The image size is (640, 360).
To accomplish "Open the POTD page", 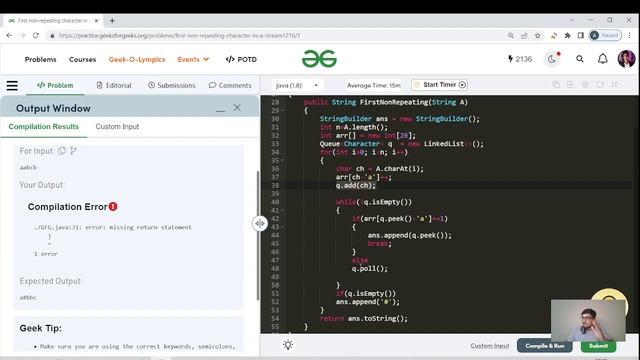I will pos(241,60).
